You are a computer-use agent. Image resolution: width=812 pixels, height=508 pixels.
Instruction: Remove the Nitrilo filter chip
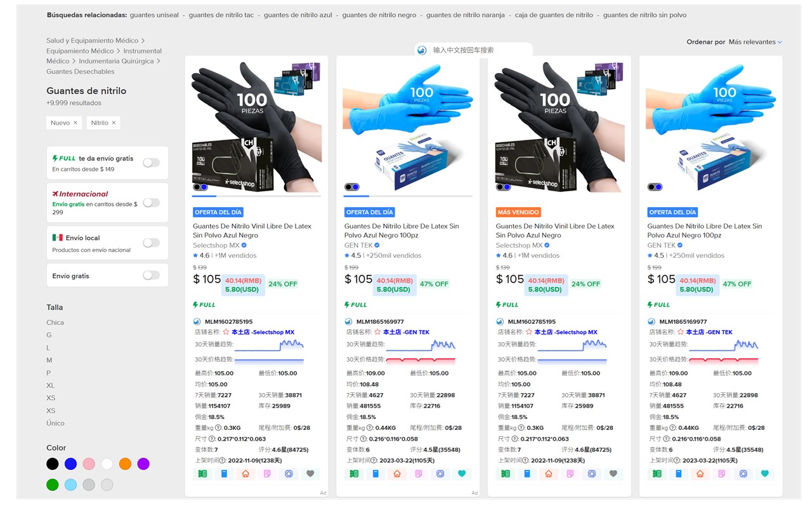[x=114, y=123]
